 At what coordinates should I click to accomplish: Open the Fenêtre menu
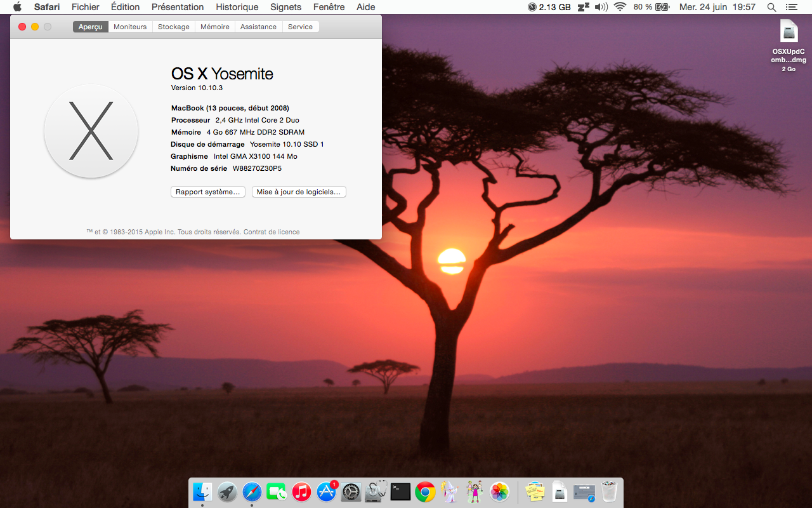(x=329, y=7)
